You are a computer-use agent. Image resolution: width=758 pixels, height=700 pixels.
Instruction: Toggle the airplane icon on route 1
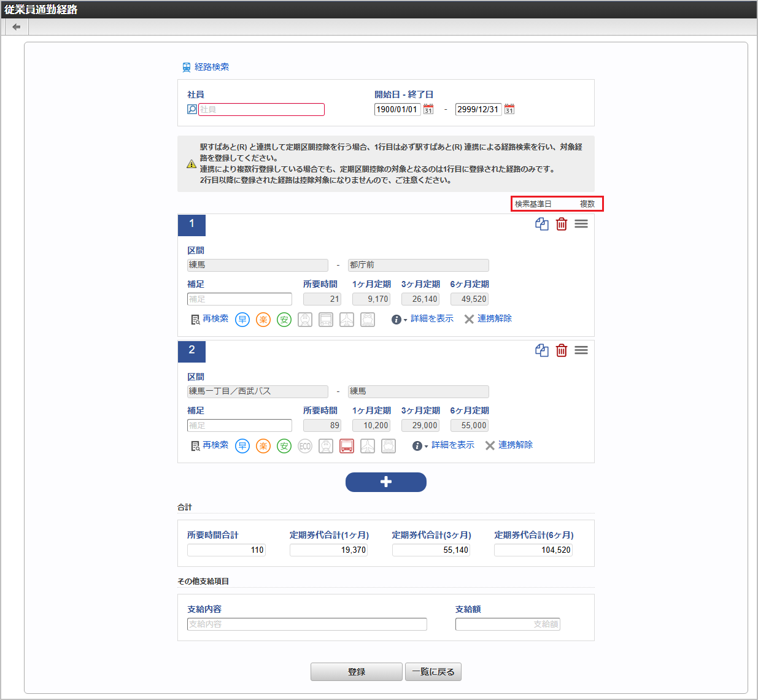347,320
